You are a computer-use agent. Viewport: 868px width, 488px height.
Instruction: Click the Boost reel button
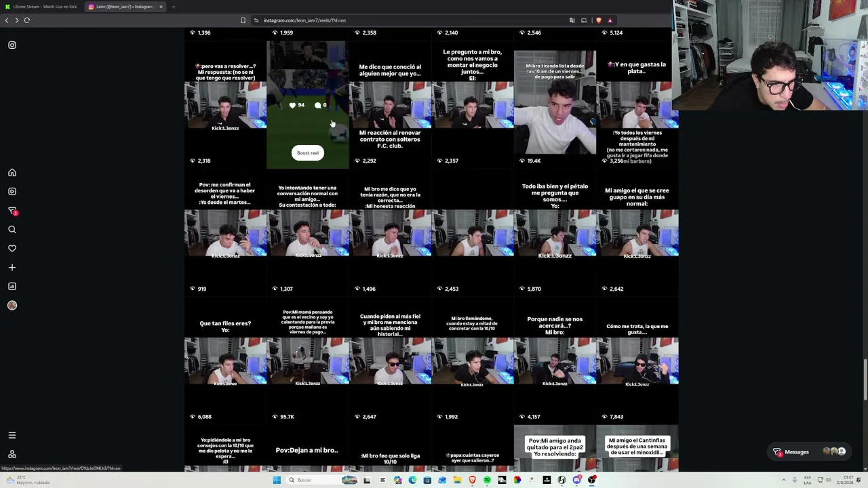pyautogui.click(x=307, y=153)
